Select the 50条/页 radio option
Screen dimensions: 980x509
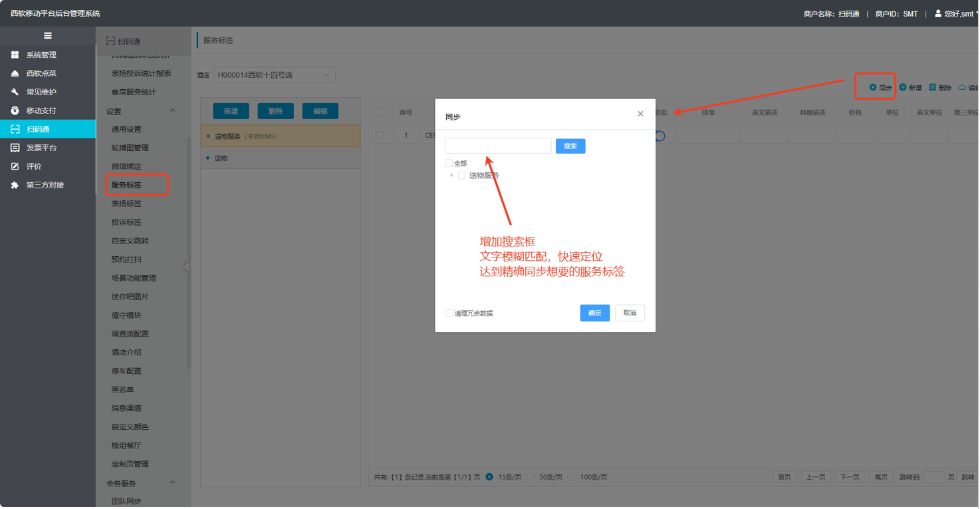pyautogui.click(x=531, y=477)
